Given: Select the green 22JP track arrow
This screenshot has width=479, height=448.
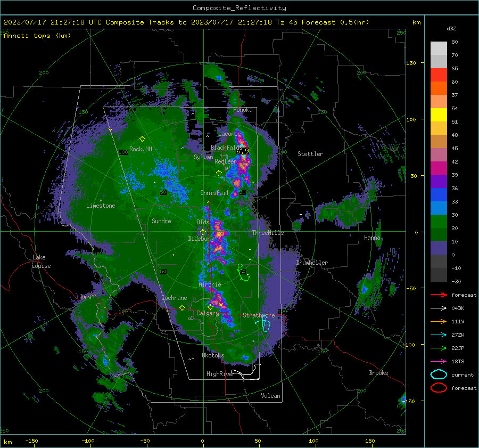Looking at the screenshot, I should pos(439,348).
